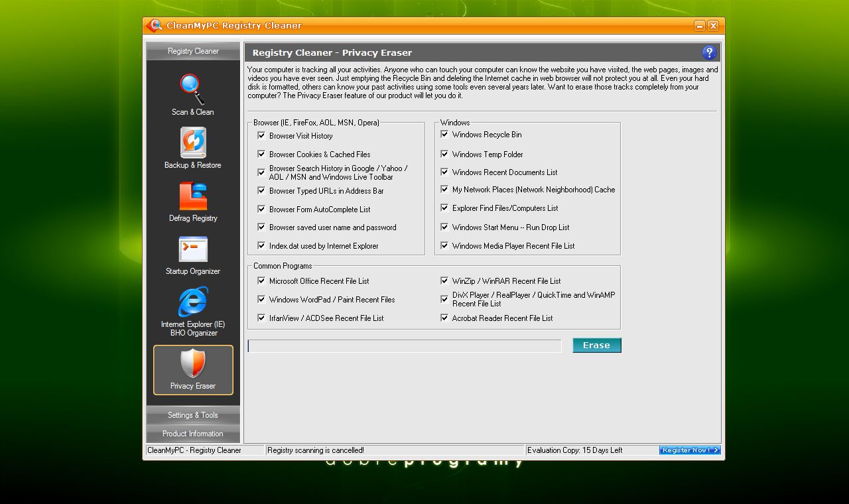Screen dimensions: 849x504
Task: Toggle Windows Recent Documents List checkbox
Action: pos(444,172)
